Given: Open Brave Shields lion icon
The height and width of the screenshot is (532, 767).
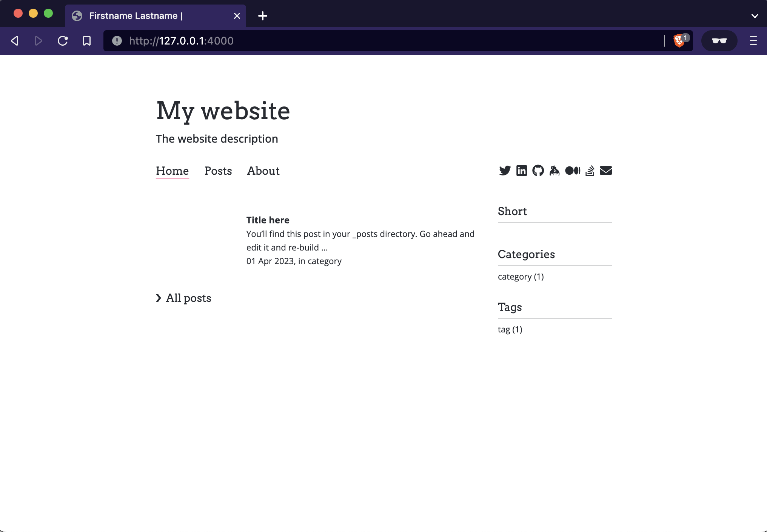Looking at the screenshot, I should [679, 41].
